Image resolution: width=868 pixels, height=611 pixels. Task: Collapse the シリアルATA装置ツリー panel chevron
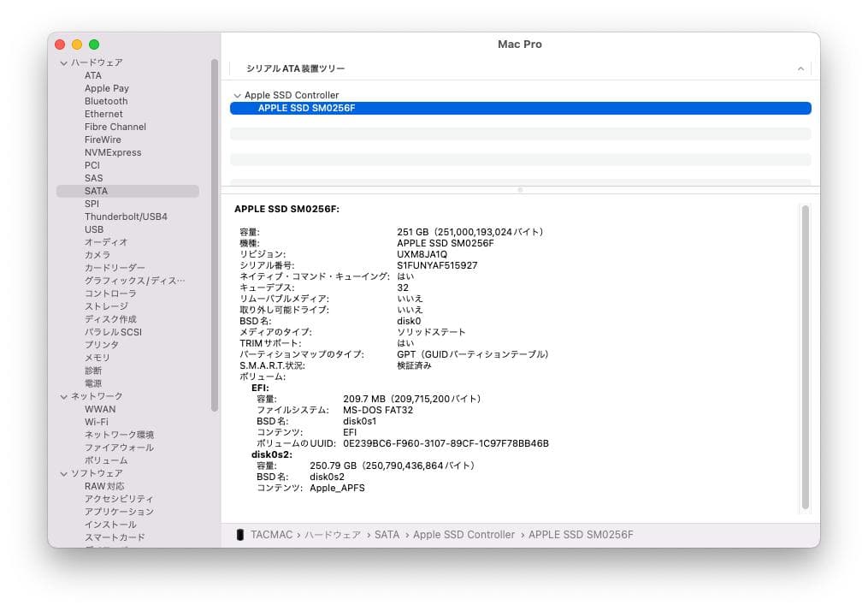tap(800, 68)
